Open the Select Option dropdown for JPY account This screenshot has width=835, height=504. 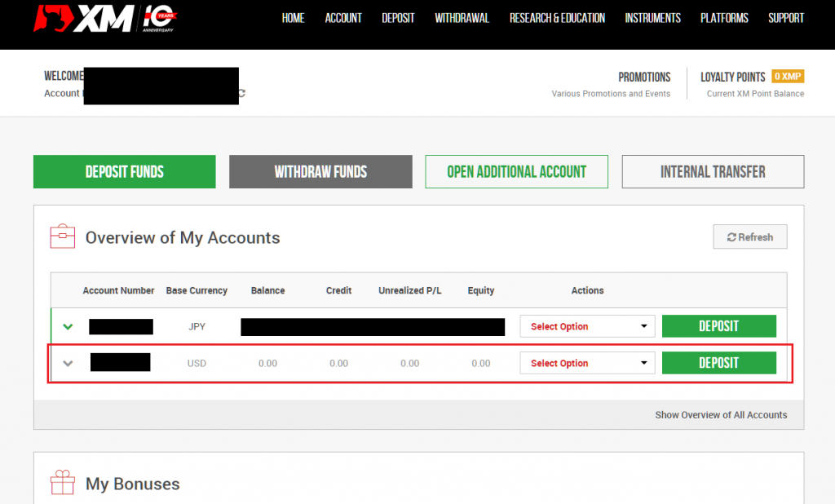click(x=587, y=326)
